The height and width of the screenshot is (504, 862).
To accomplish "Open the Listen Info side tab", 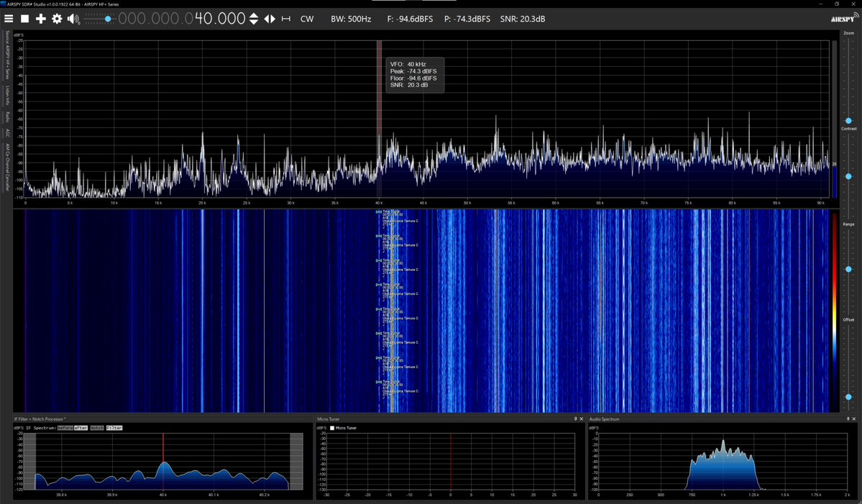I will pyautogui.click(x=7, y=96).
